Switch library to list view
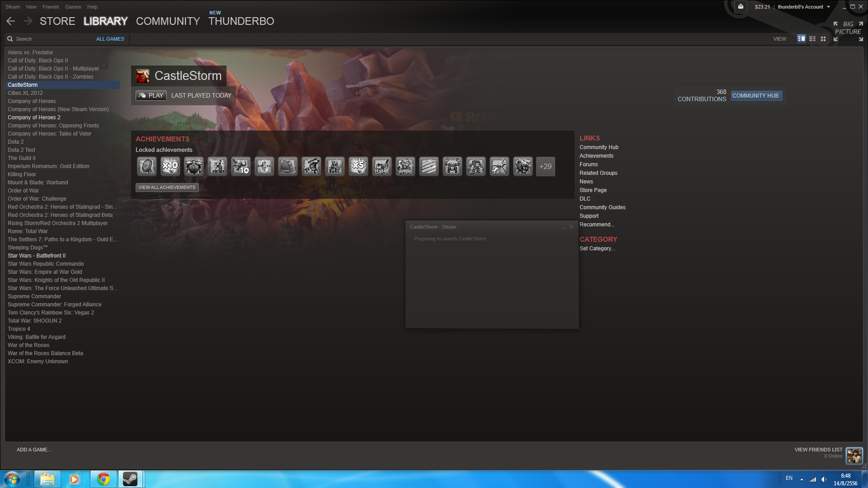868x488 pixels. (x=812, y=39)
